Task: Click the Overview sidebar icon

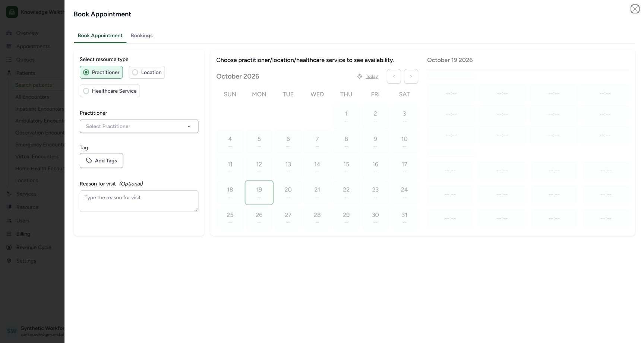Action: (x=9, y=33)
